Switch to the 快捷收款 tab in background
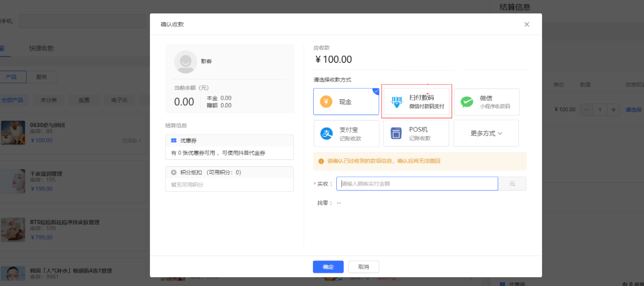Image resolution: width=644 pixels, height=286 pixels. point(42,48)
